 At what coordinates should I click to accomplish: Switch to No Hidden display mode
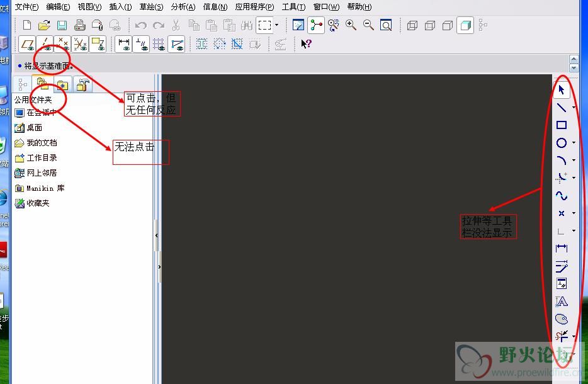tap(448, 26)
